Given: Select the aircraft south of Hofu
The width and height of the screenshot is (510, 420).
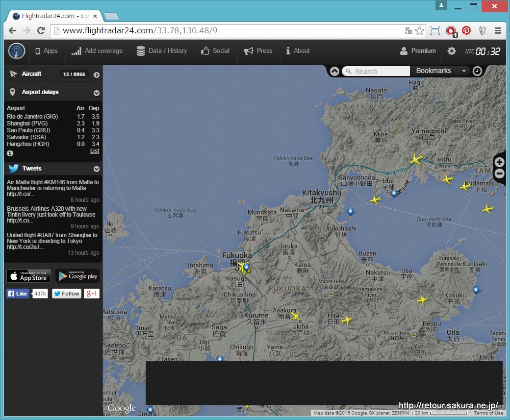Looking at the screenshot, I should pyautogui.click(x=448, y=179).
